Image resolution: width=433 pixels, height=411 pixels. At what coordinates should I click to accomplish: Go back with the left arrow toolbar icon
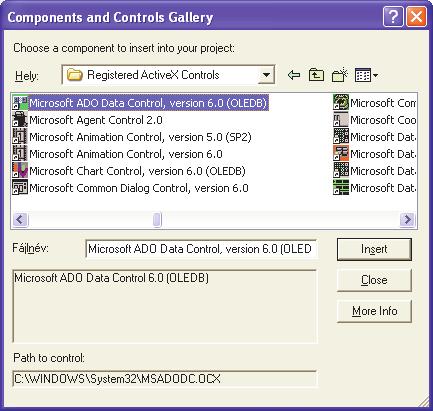click(294, 75)
